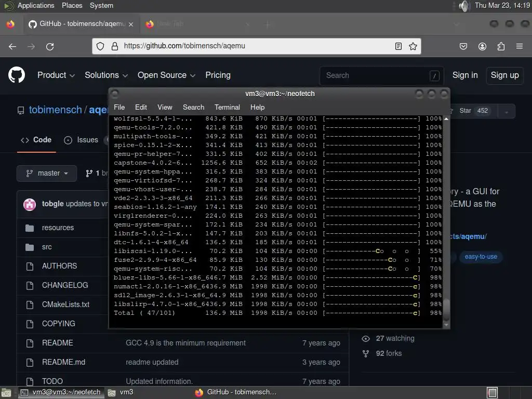Open the Places system menu

(x=72, y=5)
